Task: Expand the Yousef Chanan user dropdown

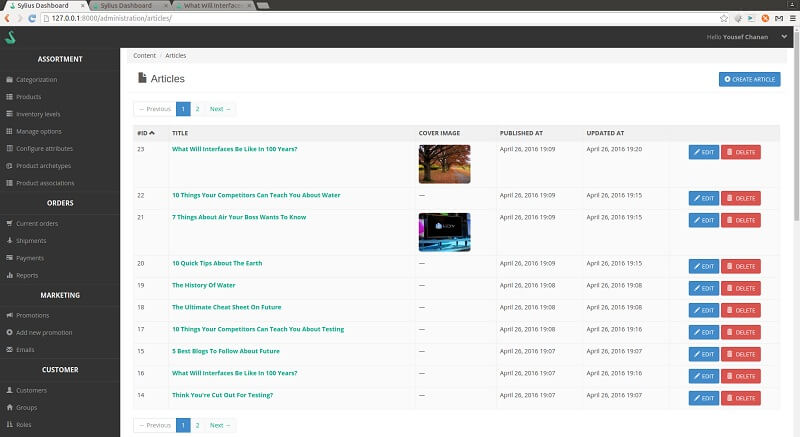Action: [784, 37]
